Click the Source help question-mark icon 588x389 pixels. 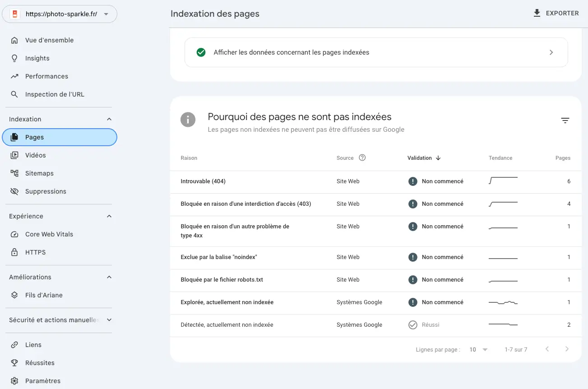tap(362, 158)
